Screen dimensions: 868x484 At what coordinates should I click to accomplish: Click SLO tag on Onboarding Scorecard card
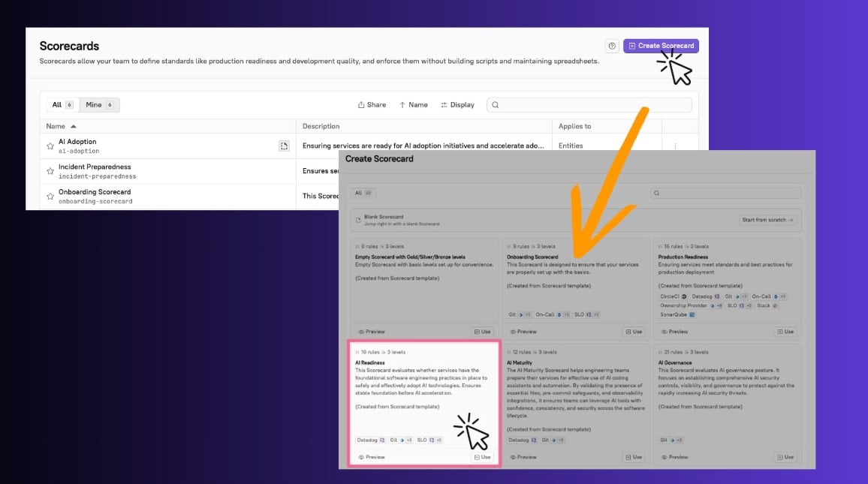pyautogui.click(x=586, y=314)
